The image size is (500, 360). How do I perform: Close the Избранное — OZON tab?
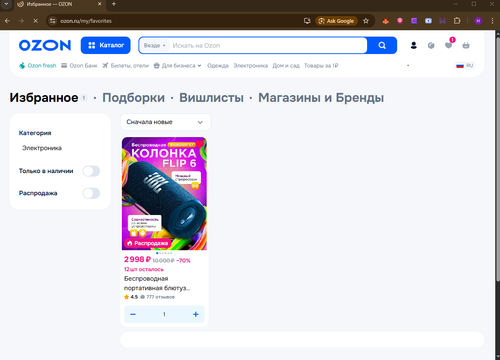click(x=99, y=4)
